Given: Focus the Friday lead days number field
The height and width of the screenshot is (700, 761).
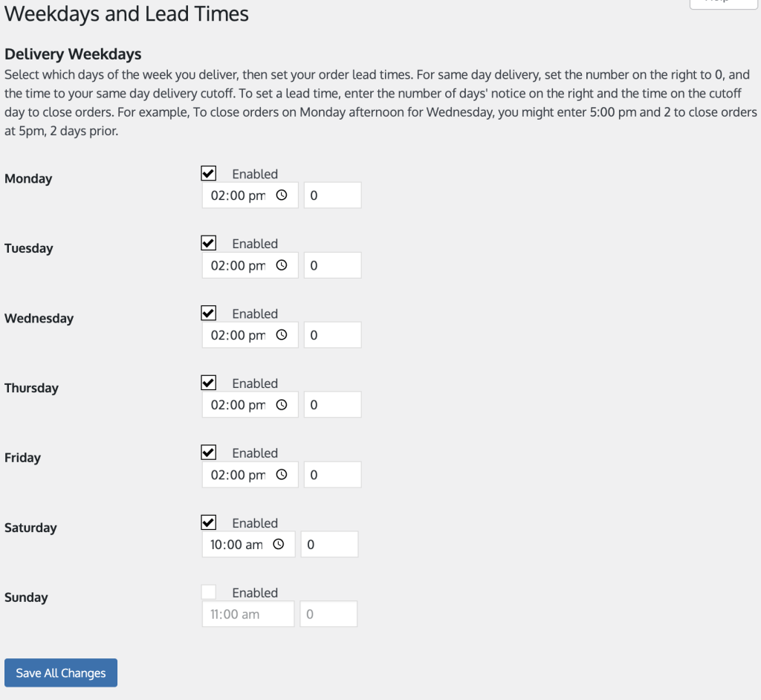Looking at the screenshot, I should [332, 475].
